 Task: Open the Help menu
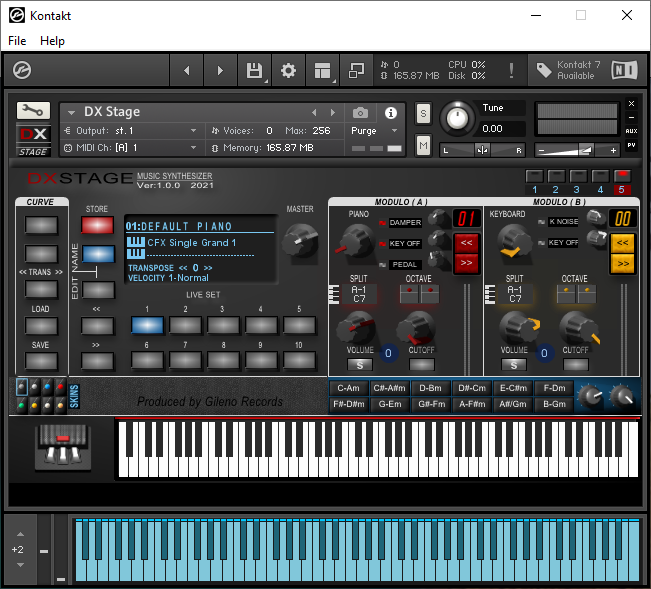point(52,41)
